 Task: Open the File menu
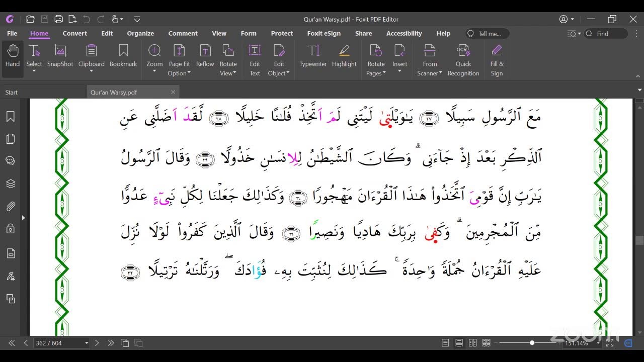click(x=12, y=33)
